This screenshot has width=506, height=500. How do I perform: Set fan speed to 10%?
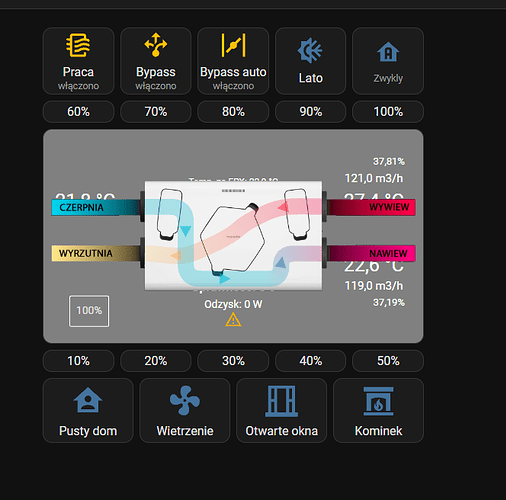pyautogui.click(x=78, y=361)
